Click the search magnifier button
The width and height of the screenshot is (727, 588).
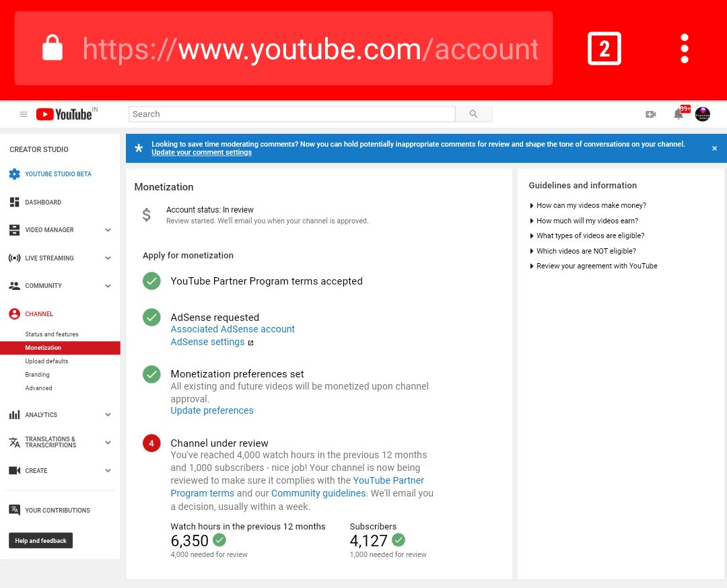473,114
